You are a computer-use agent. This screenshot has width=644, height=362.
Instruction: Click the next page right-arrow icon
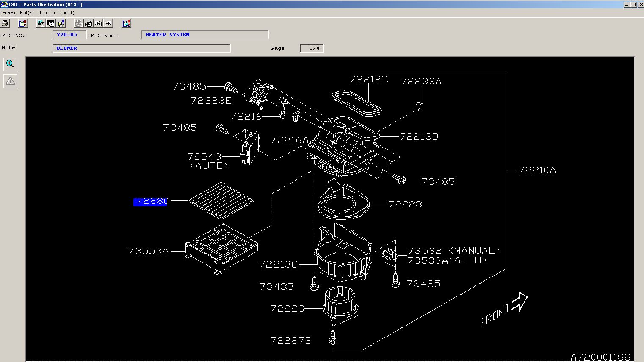pyautogui.click(x=108, y=23)
